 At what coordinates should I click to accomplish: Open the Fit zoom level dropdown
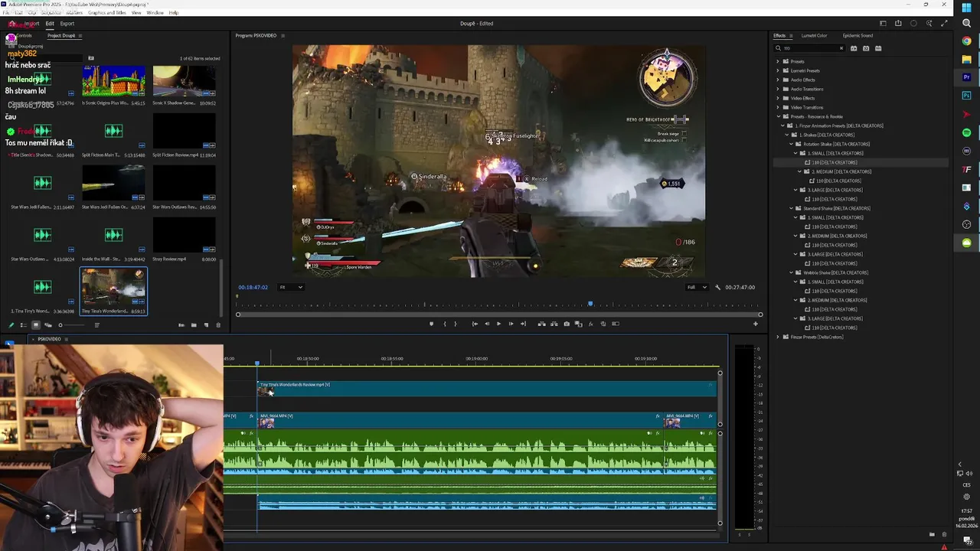click(290, 287)
